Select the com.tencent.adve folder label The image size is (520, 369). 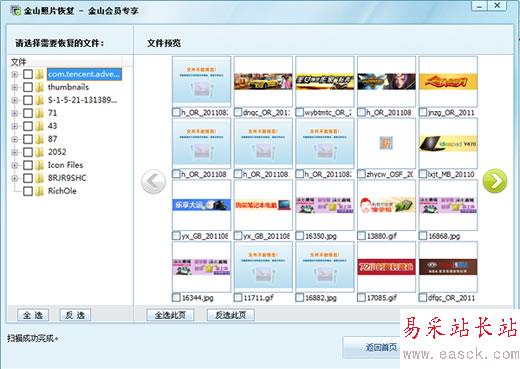click(84, 74)
